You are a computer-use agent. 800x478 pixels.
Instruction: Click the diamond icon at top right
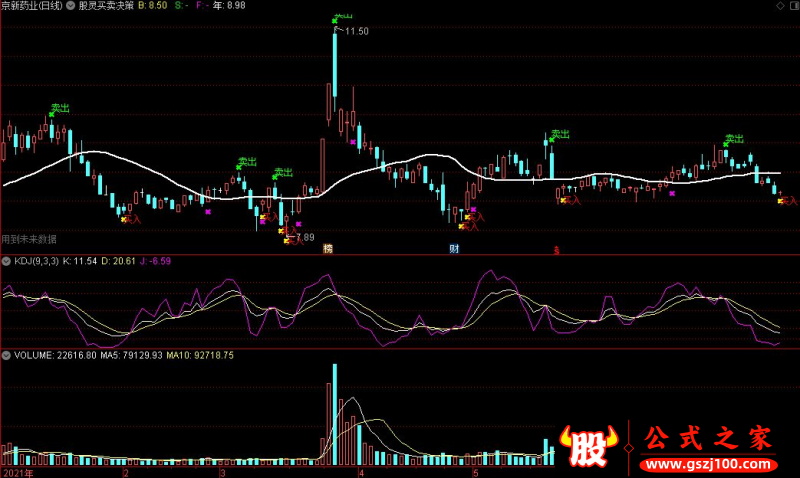click(780, 6)
